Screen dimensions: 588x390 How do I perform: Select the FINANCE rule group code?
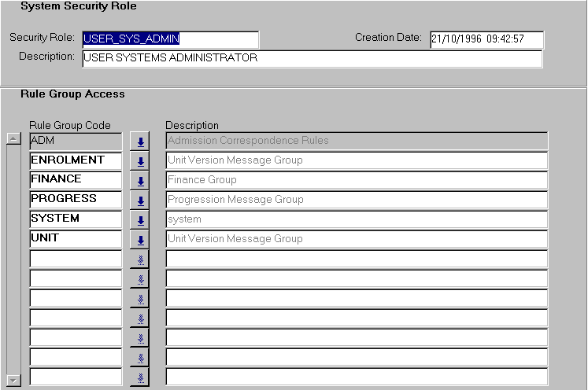(76, 180)
